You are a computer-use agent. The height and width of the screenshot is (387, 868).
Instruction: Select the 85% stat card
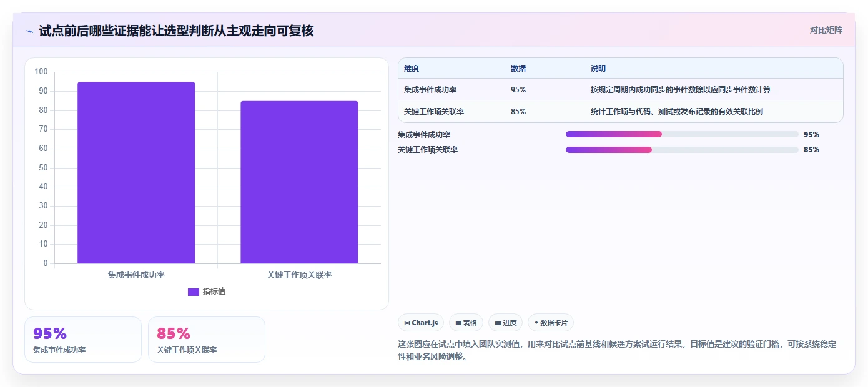[x=207, y=340]
